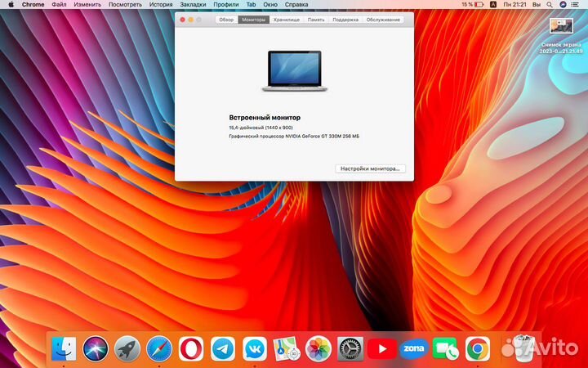Click the Встроенный монитор heading
Viewport: 588px width, 368px height.
point(265,118)
